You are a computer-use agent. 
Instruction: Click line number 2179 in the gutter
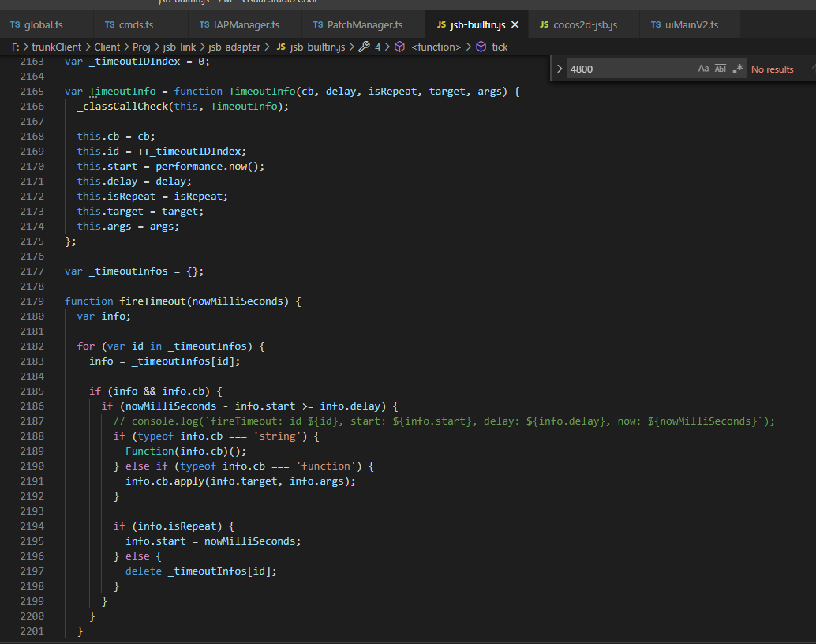click(32, 301)
